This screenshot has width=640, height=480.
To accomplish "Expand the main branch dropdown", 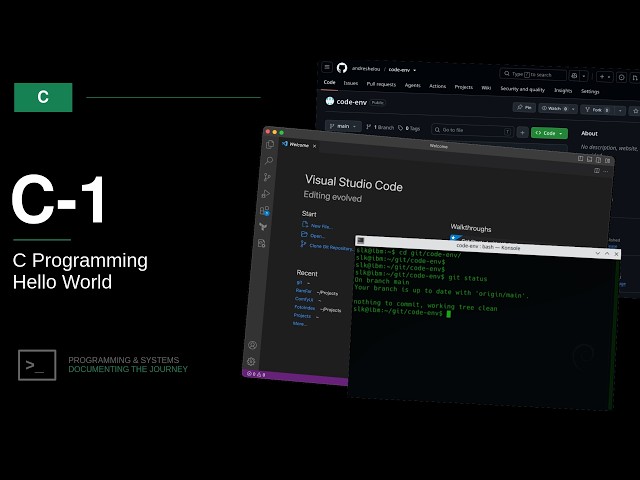I will coord(343,127).
